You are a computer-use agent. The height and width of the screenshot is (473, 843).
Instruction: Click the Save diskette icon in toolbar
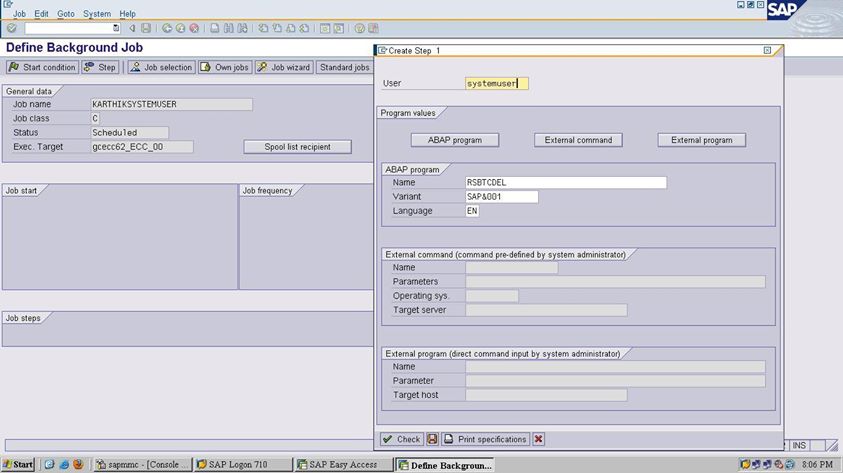click(x=146, y=28)
